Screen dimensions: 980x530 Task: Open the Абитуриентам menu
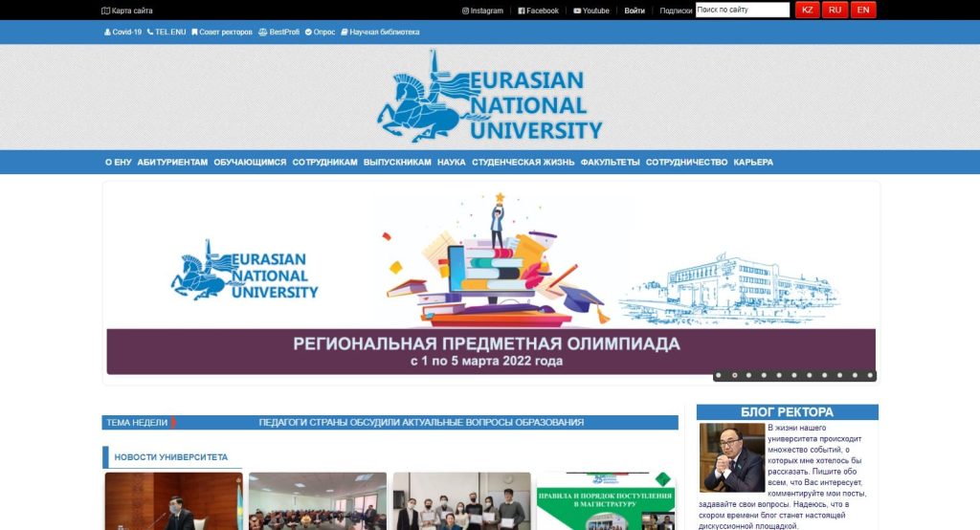pyautogui.click(x=172, y=162)
